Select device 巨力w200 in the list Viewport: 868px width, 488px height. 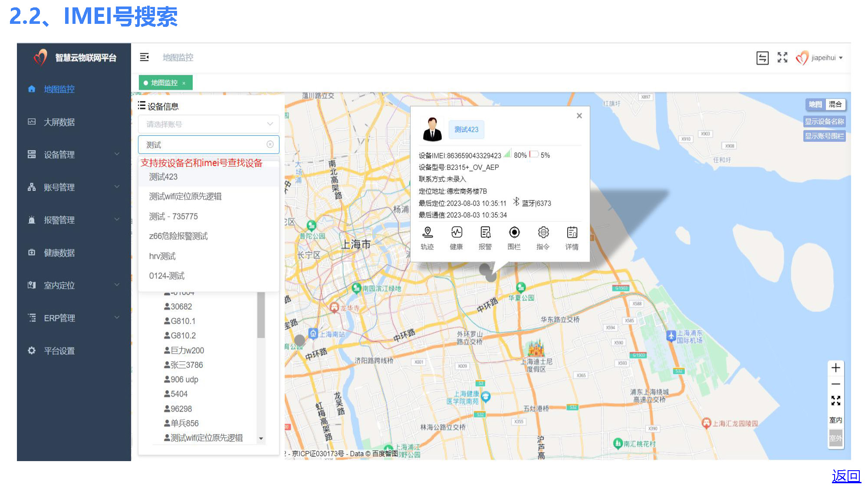point(184,350)
